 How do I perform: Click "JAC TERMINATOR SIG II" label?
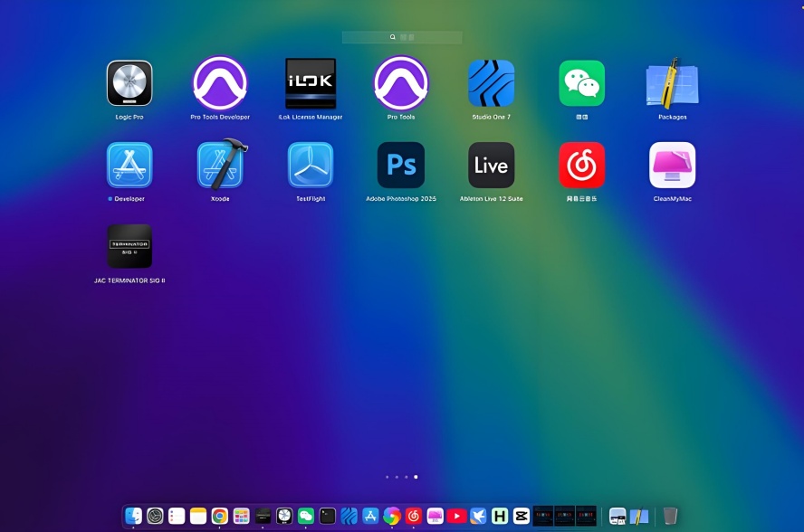[x=129, y=280]
